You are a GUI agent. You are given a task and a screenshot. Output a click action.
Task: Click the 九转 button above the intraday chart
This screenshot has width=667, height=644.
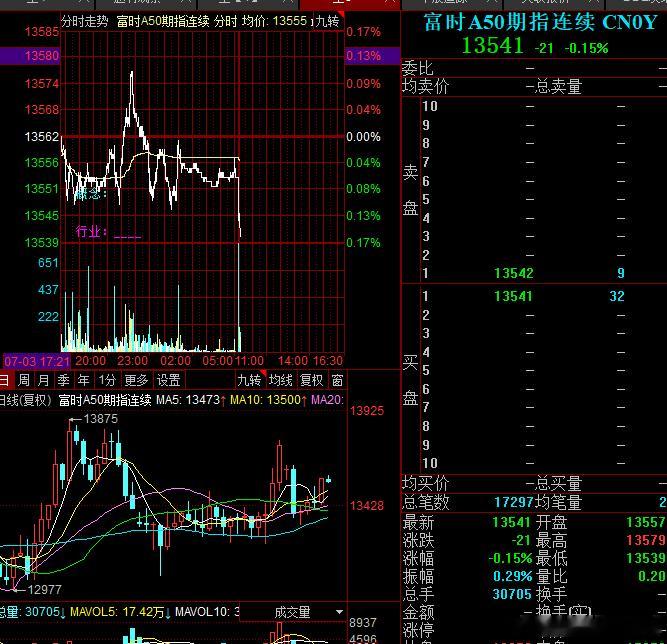(x=327, y=21)
